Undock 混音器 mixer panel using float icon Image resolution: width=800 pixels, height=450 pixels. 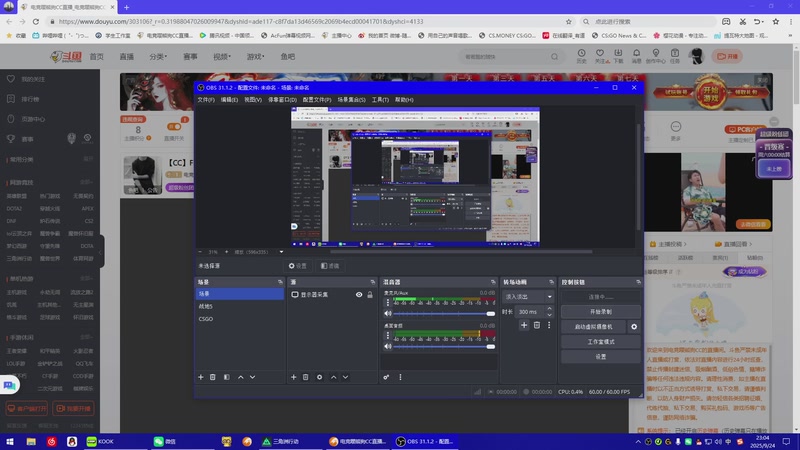(x=493, y=282)
